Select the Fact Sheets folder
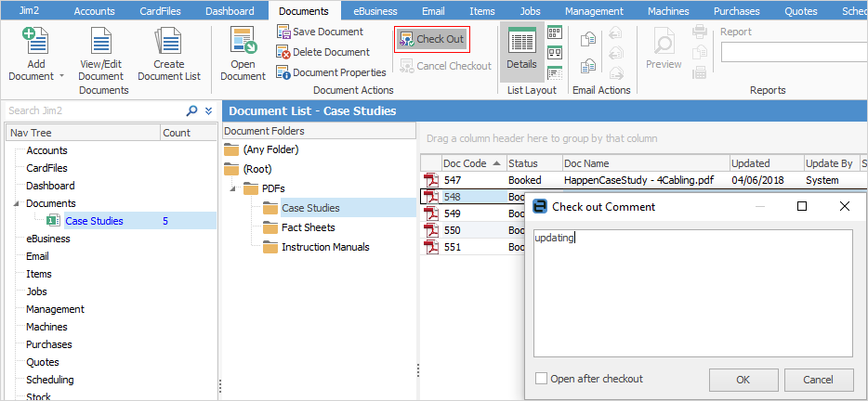868x401 pixels. click(308, 227)
